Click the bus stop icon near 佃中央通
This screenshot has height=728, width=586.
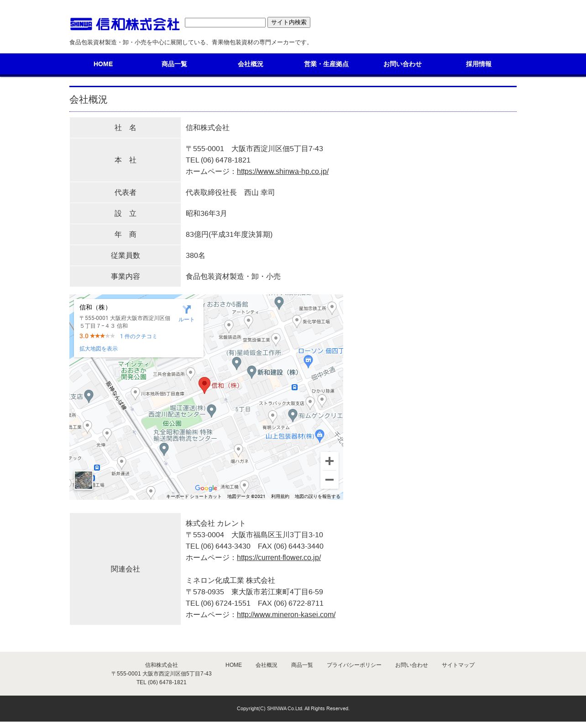click(295, 388)
